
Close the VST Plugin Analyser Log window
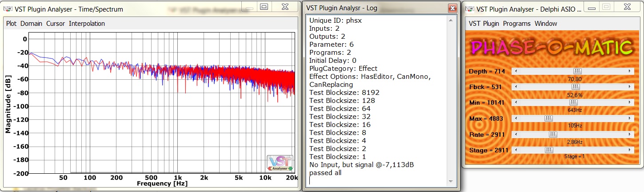click(452, 8)
